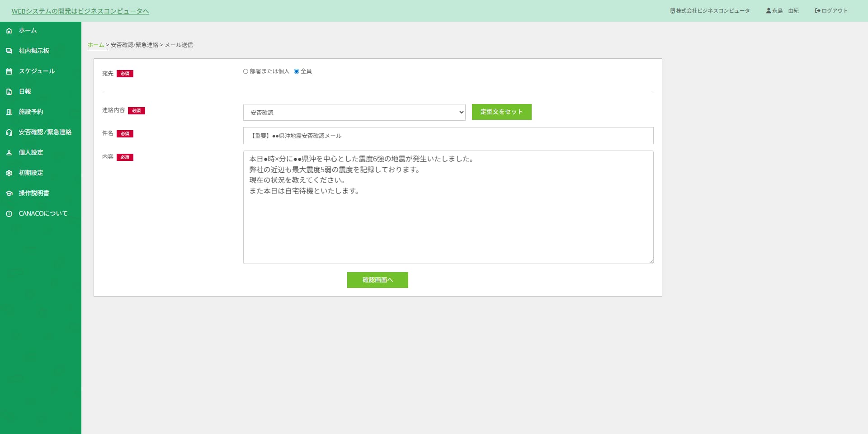Select the 全員 radio button
Viewport: 868px width, 434px height.
296,71
